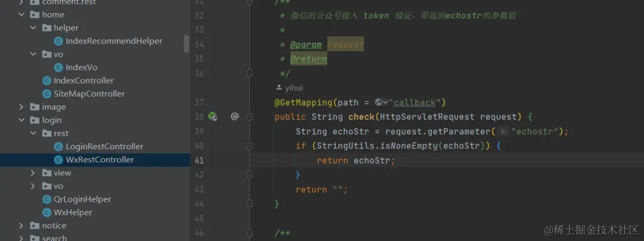Click the home package folder icon

point(35,15)
